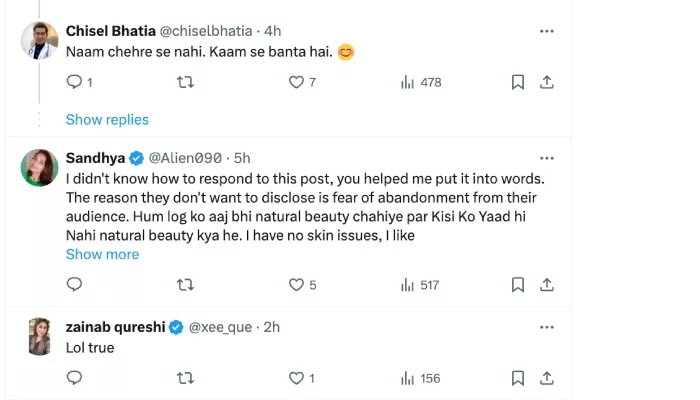The width and height of the screenshot is (700, 400).
Task: Reply to Sandhya's tweet
Action: click(74, 285)
